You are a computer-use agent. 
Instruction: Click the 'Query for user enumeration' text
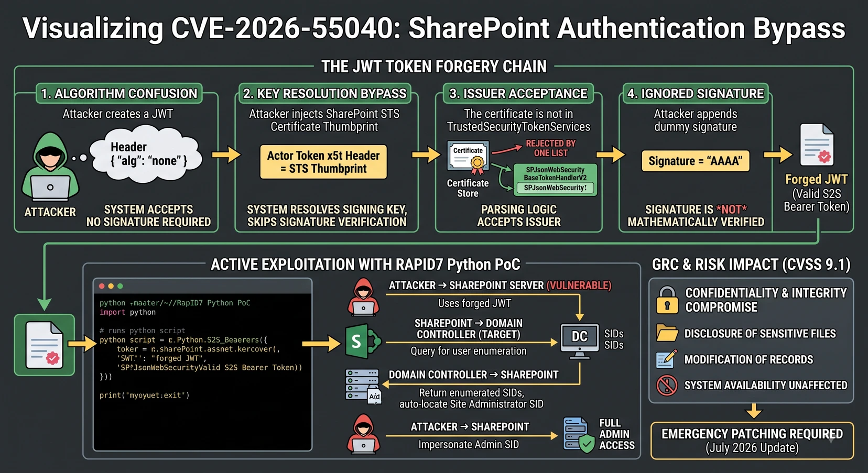point(469,351)
